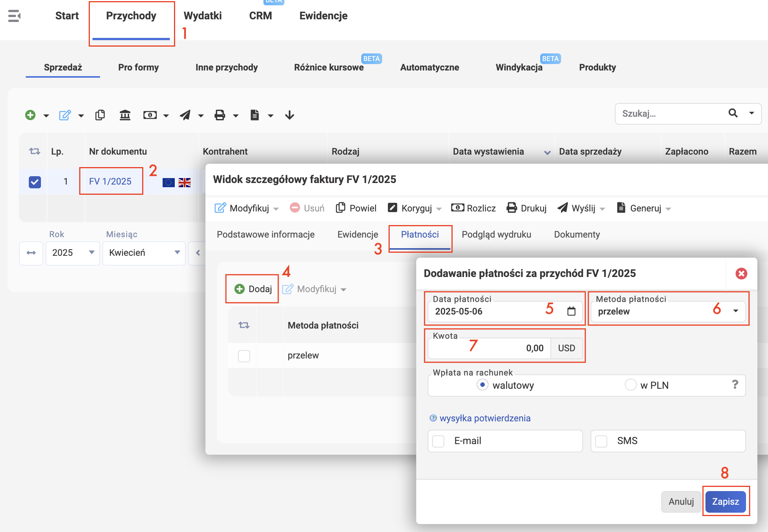Open calendar picker for Data płatności
Viewport: 768px width, 532px height.
[x=571, y=311]
